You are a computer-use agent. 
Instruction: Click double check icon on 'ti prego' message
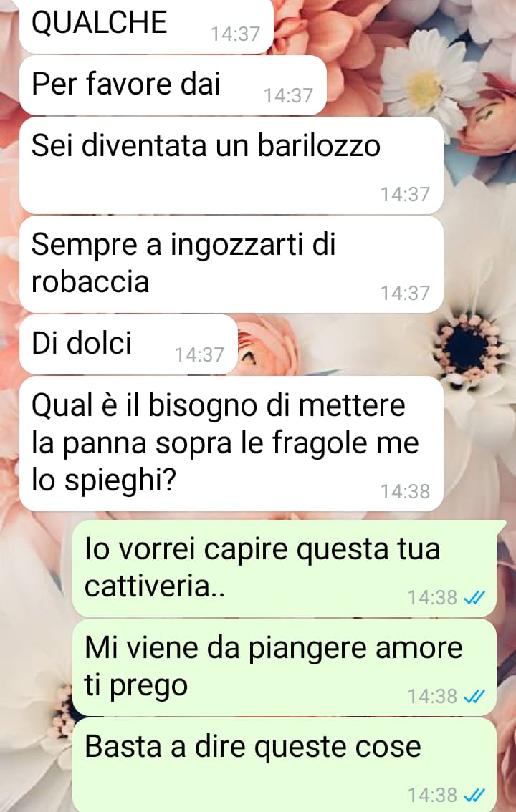pos(474,697)
